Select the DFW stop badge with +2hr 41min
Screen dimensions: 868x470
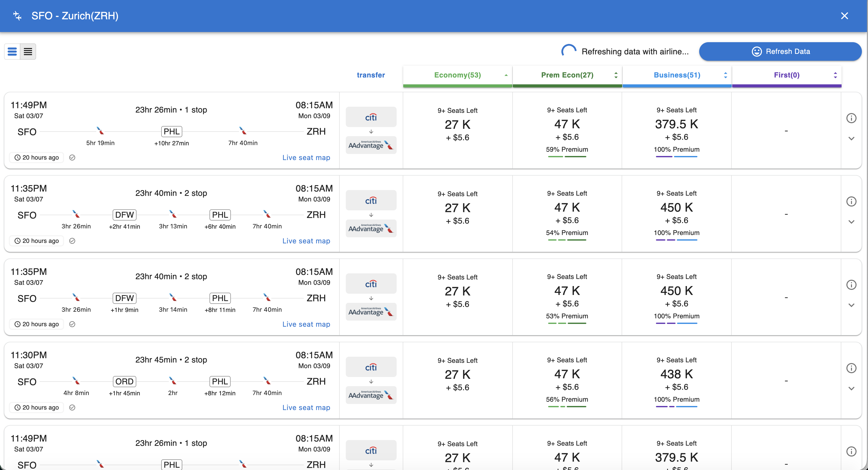click(124, 215)
